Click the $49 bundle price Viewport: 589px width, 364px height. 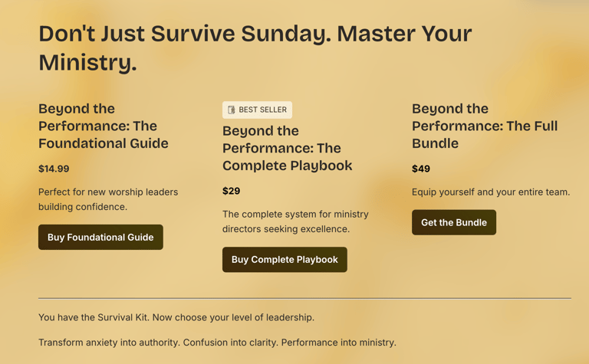[x=421, y=169]
